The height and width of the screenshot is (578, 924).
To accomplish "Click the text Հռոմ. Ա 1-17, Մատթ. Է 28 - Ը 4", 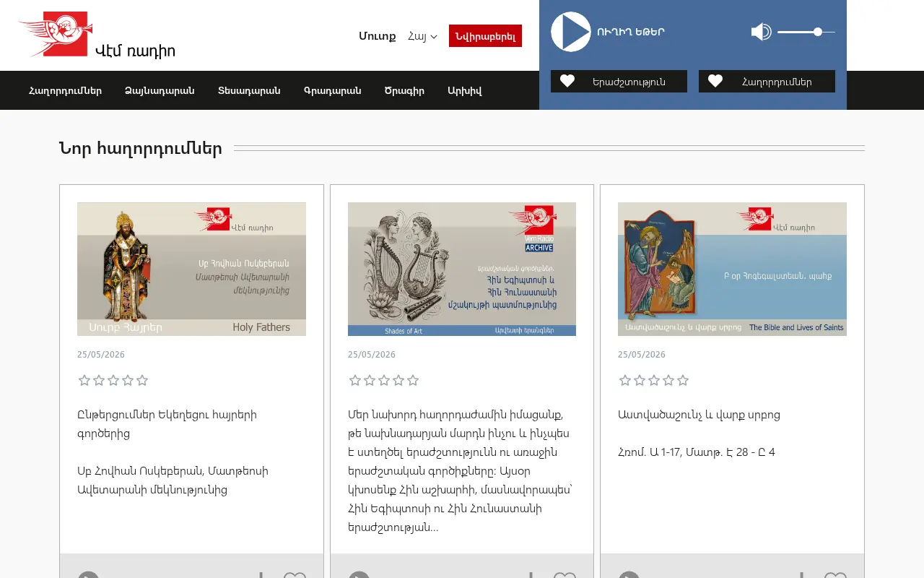I will tap(697, 452).
